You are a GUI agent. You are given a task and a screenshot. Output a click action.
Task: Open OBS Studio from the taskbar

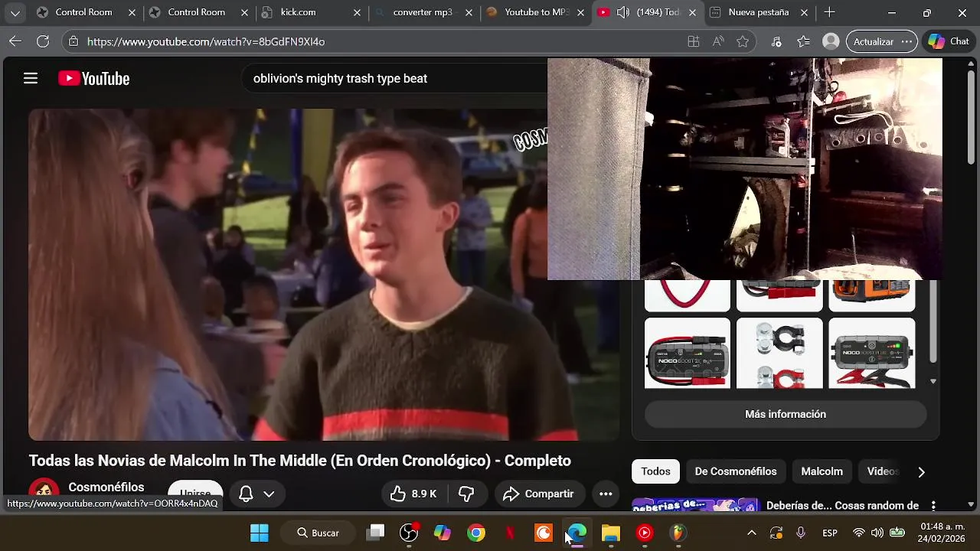(x=409, y=533)
